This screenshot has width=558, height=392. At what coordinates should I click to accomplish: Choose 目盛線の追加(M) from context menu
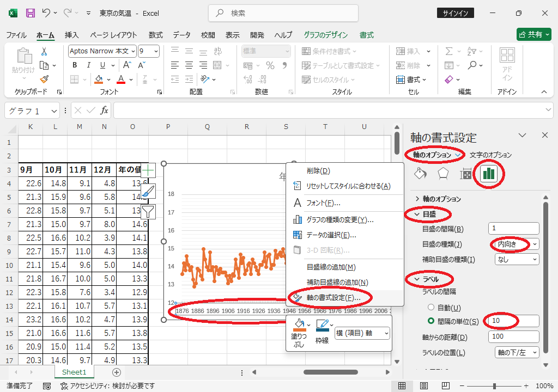point(345,267)
